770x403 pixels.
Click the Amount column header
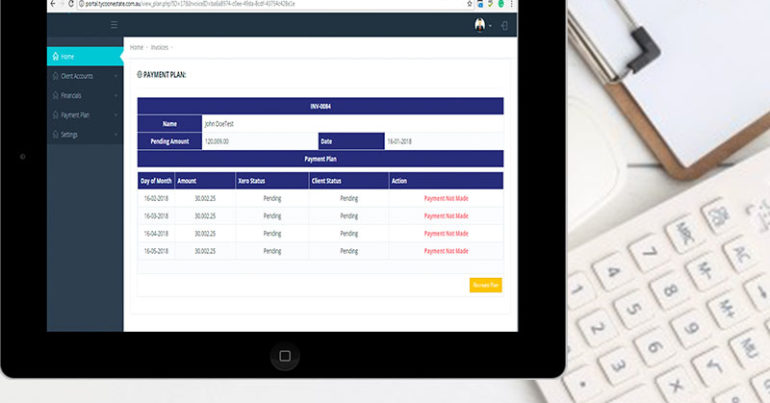pyautogui.click(x=205, y=181)
